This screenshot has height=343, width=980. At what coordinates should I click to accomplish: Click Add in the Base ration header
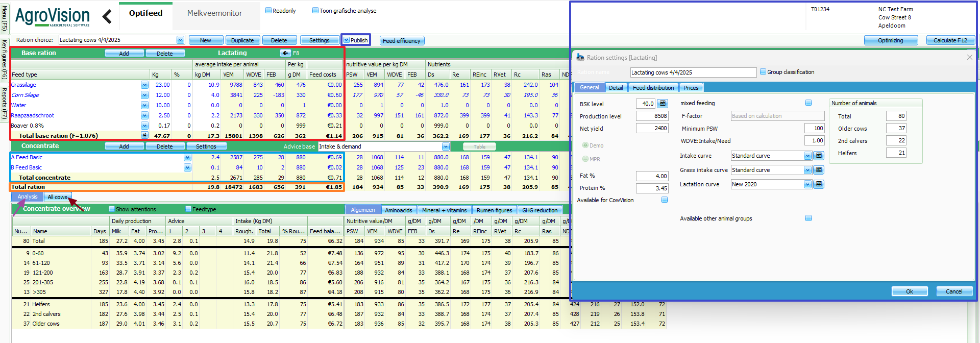click(124, 53)
